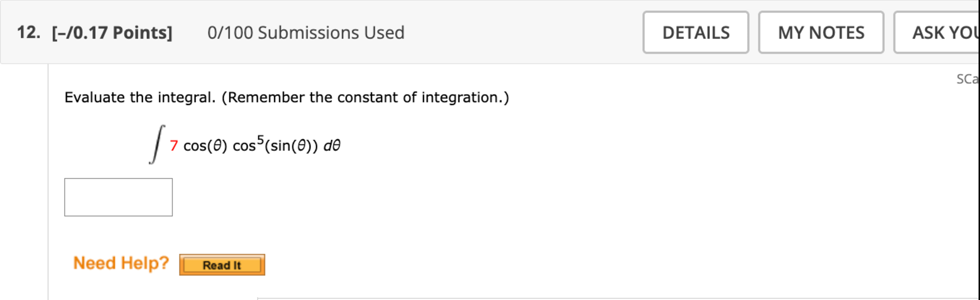
Task: Click the question number 12
Action: 29,33
